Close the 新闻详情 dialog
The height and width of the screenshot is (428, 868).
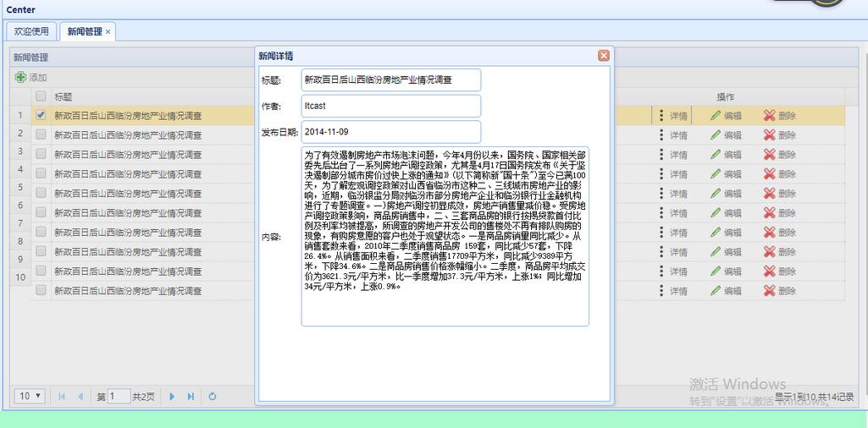pyautogui.click(x=604, y=56)
